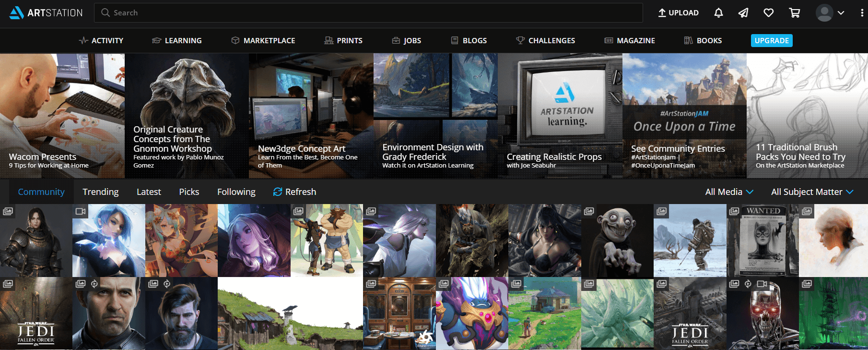
Task: Open Blogs
Action: pyautogui.click(x=469, y=41)
